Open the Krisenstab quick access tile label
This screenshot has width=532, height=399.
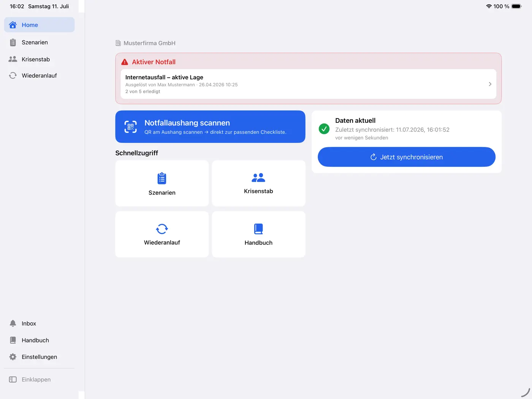tap(258, 191)
